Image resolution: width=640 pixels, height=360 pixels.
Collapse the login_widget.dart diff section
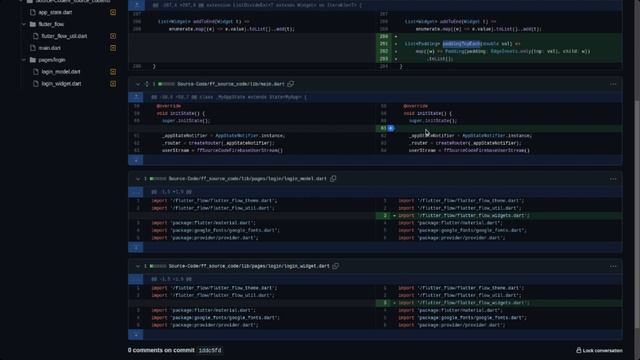pyautogui.click(x=138, y=266)
